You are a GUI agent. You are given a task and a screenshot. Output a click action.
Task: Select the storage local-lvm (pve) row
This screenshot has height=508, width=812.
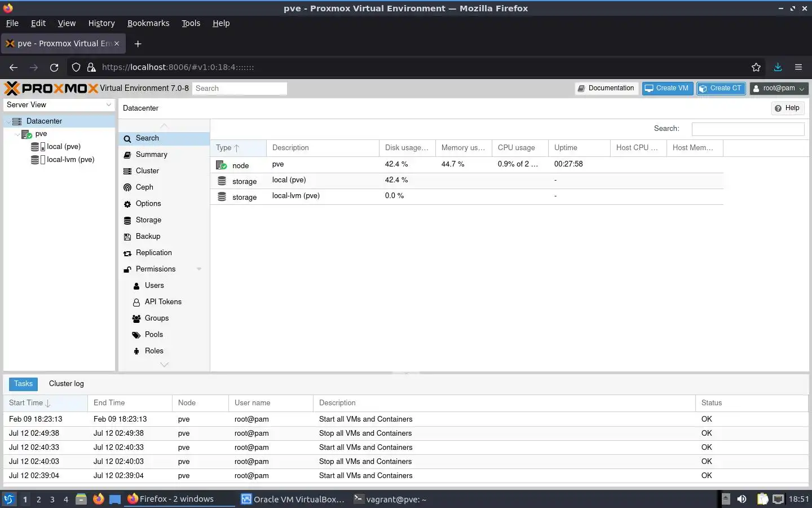[467, 196]
